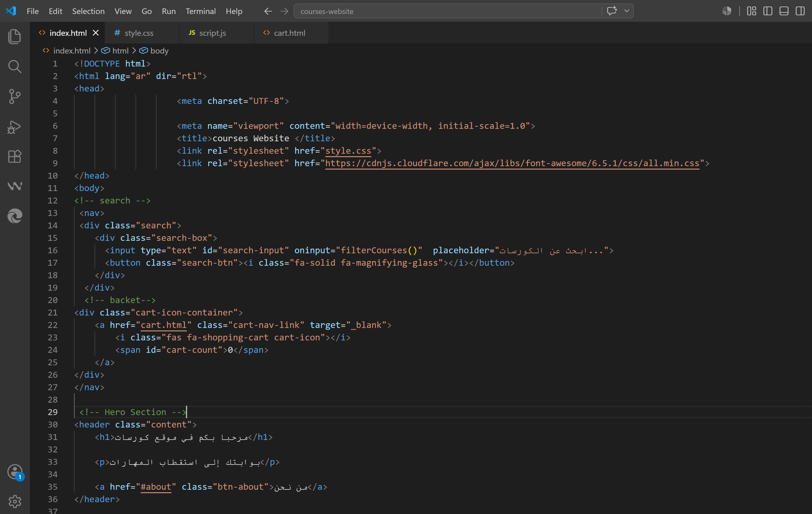This screenshot has height=514, width=812.
Task: Close the index.html tab
Action: pyautogui.click(x=96, y=33)
